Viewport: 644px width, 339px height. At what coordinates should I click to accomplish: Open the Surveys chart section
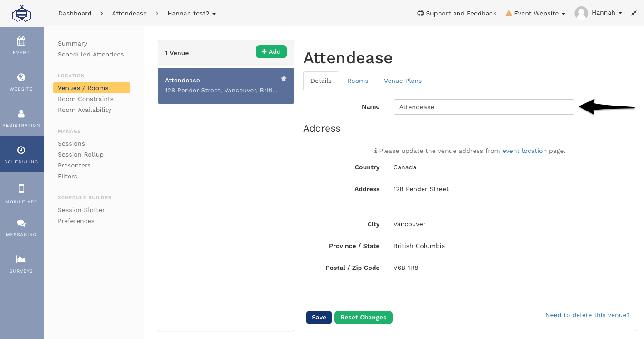click(x=21, y=263)
